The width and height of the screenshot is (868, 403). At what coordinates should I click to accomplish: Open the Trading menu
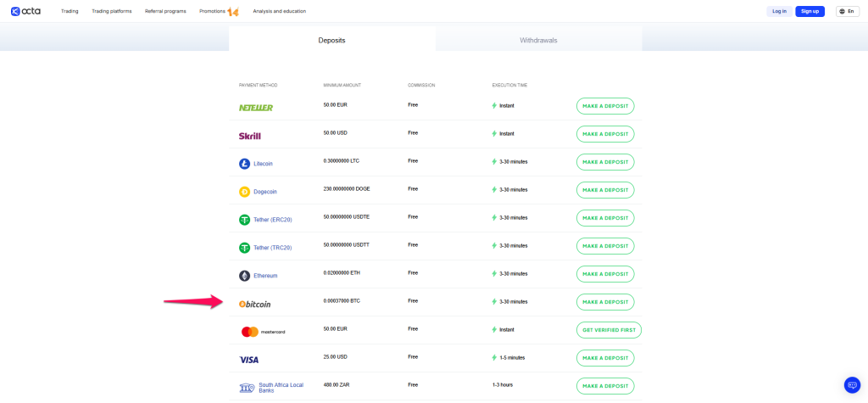[x=70, y=11]
